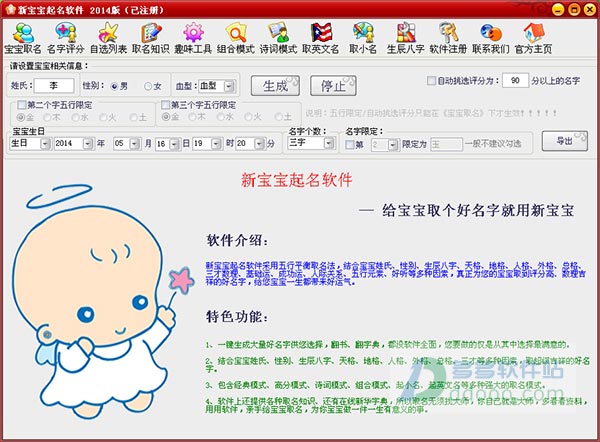Select 水 radio under 第三个字五行限定
Image resolution: width=600 pixels, height=442 pixels.
221,117
